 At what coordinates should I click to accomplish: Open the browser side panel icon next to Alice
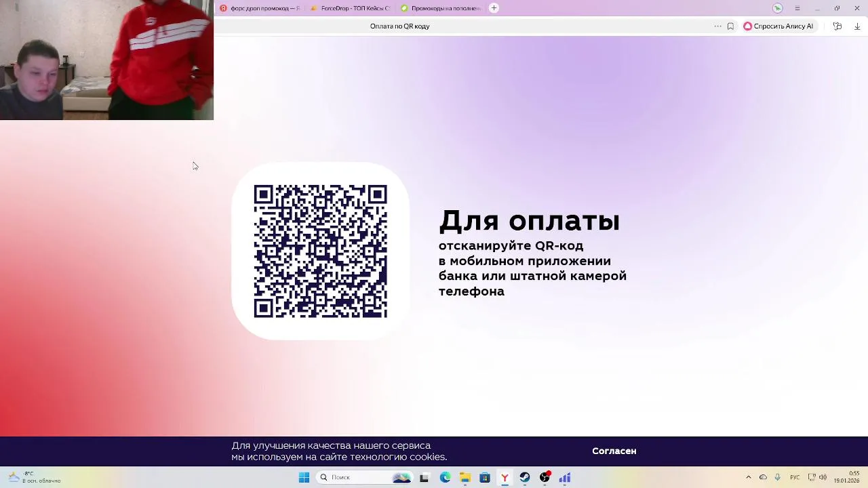[x=837, y=26]
